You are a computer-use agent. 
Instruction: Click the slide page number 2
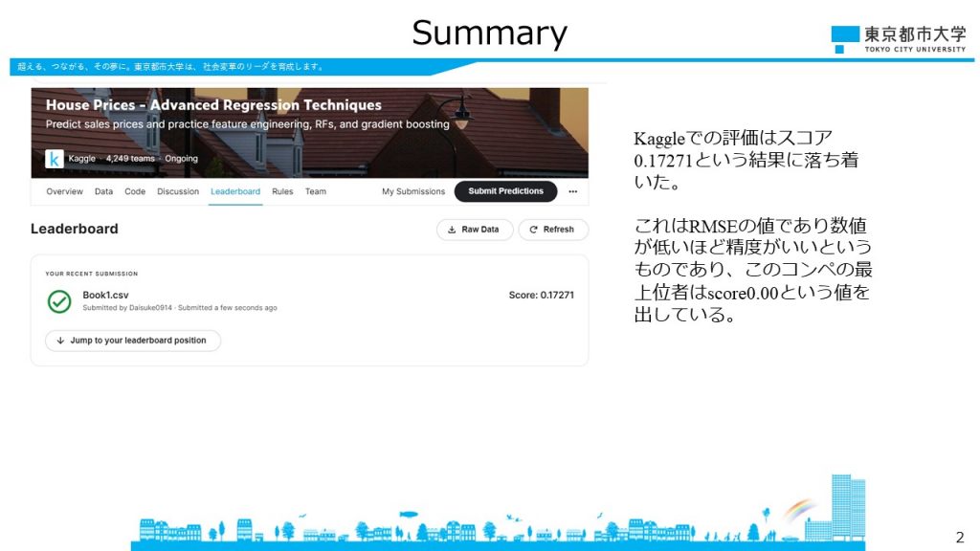tap(960, 538)
